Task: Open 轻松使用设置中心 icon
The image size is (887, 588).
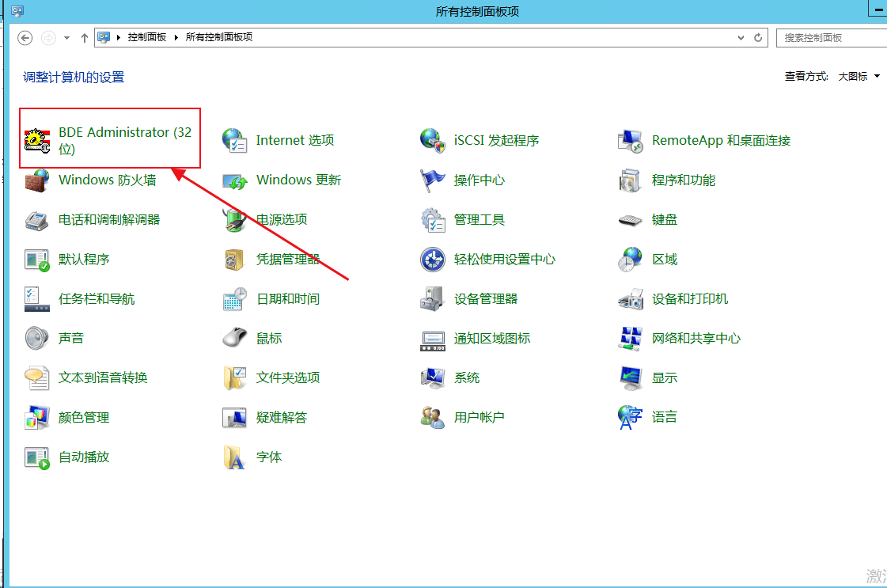Action: point(433,260)
